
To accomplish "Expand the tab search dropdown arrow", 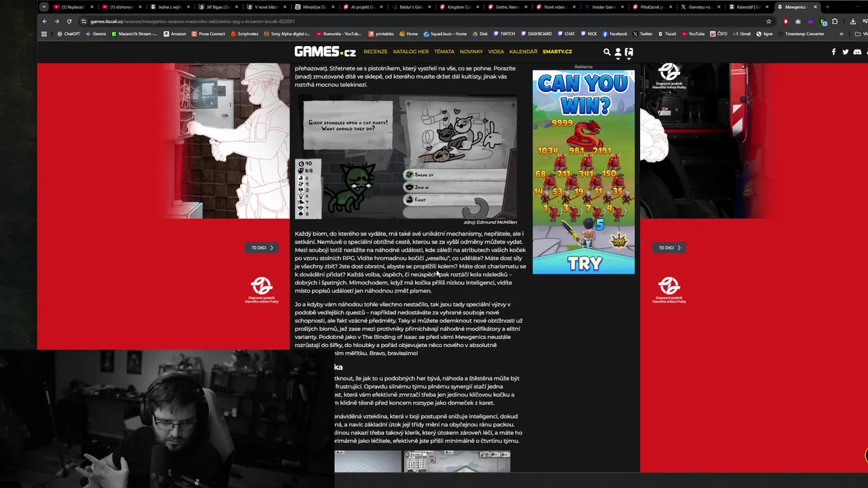I will coord(44,7).
